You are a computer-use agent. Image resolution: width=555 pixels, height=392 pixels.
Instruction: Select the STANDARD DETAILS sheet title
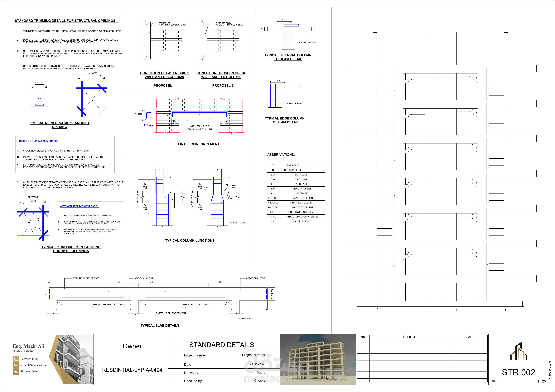tap(221, 345)
